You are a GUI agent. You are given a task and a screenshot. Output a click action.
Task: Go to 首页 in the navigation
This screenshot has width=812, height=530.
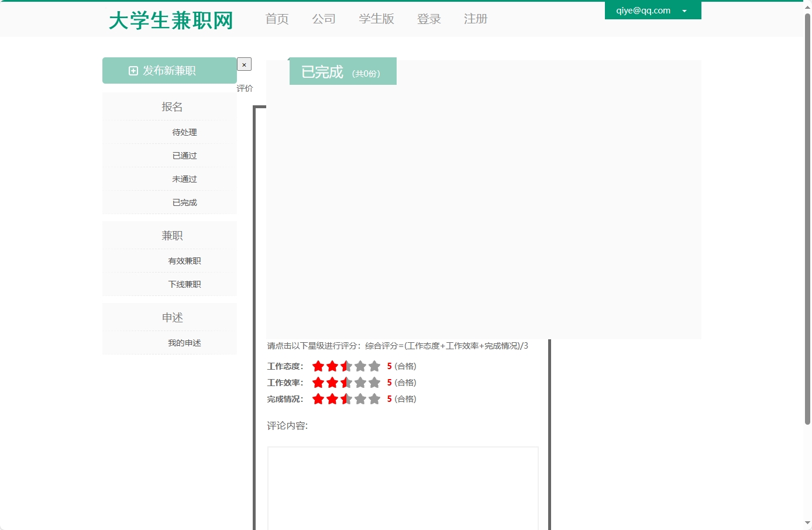(x=276, y=19)
